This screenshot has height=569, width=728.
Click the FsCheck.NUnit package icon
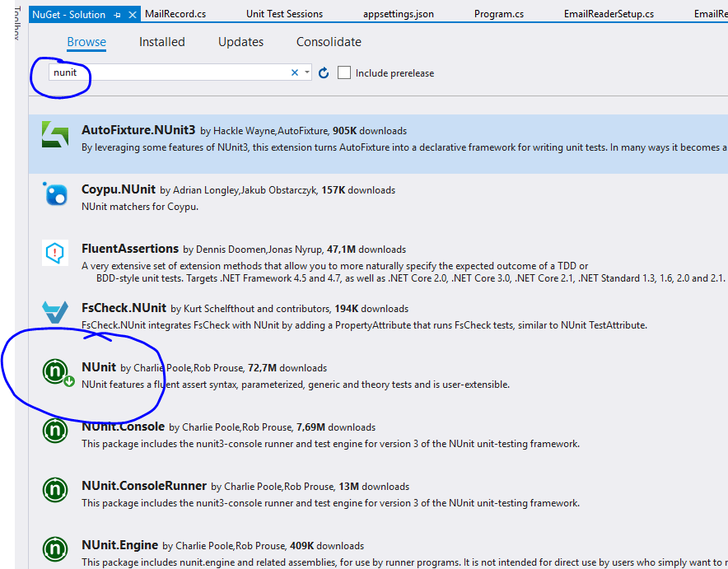point(54,313)
